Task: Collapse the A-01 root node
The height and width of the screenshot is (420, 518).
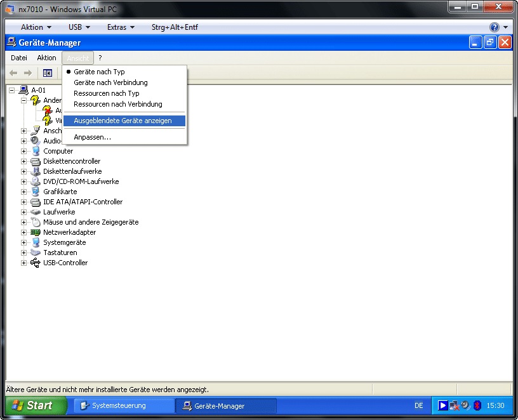Action: coord(12,90)
